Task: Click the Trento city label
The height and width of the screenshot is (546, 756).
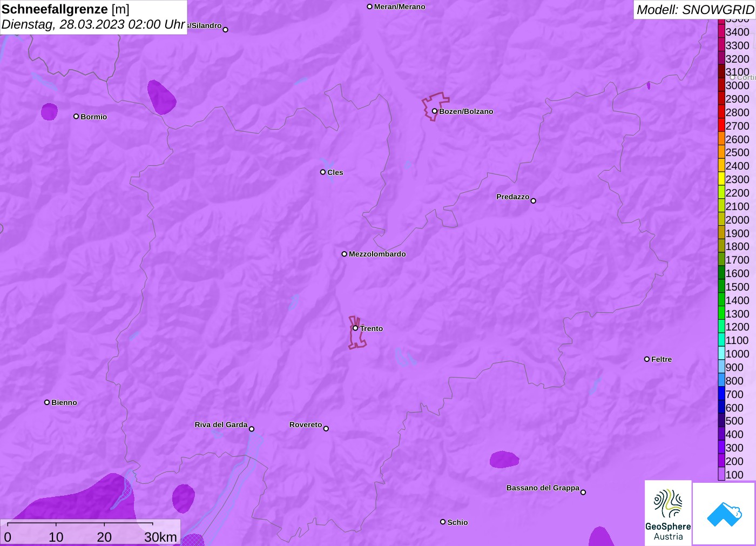Action: (372, 328)
